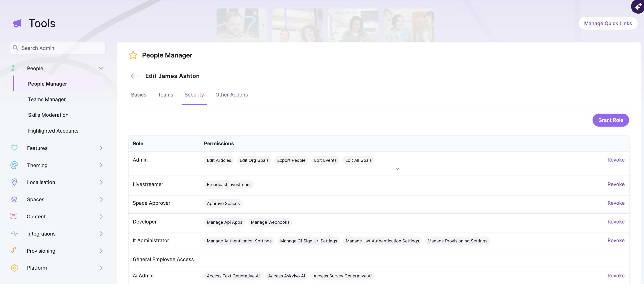This screenshot has width=644, height=287.
Task: Click the Manage Webhooks permission tag
Action: coord(270,222)
